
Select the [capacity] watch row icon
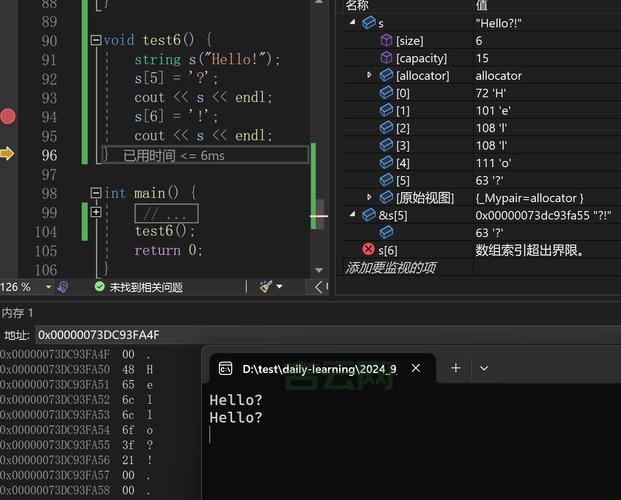coord(386,58)
